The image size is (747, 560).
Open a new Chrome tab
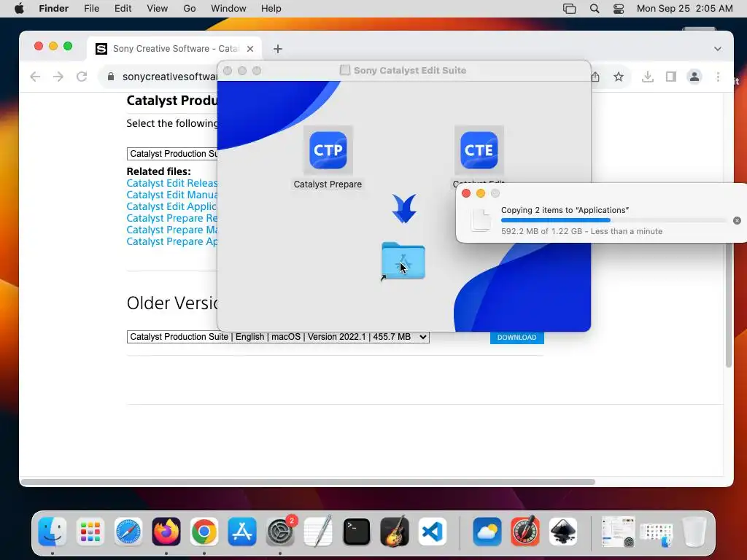coord(278,49)
